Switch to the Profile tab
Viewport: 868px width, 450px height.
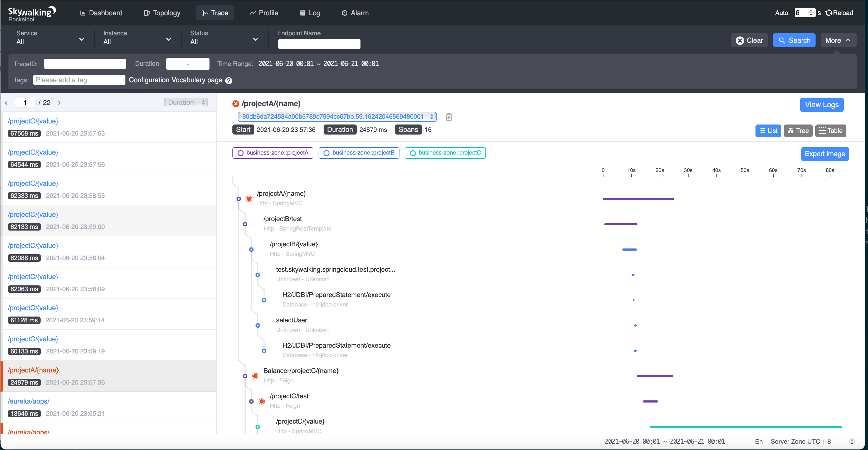tap(264, 13)
